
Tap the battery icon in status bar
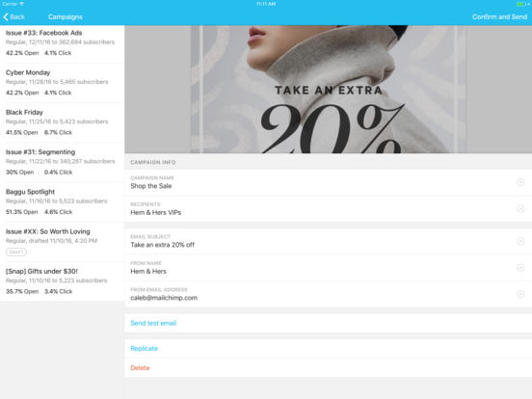522,4
